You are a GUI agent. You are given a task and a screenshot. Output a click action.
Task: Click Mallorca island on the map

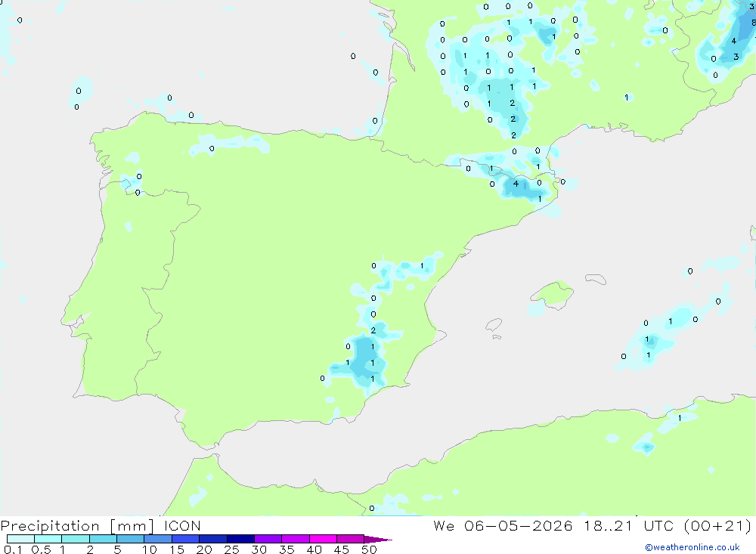pyautogui.click(x=553, y=294)
